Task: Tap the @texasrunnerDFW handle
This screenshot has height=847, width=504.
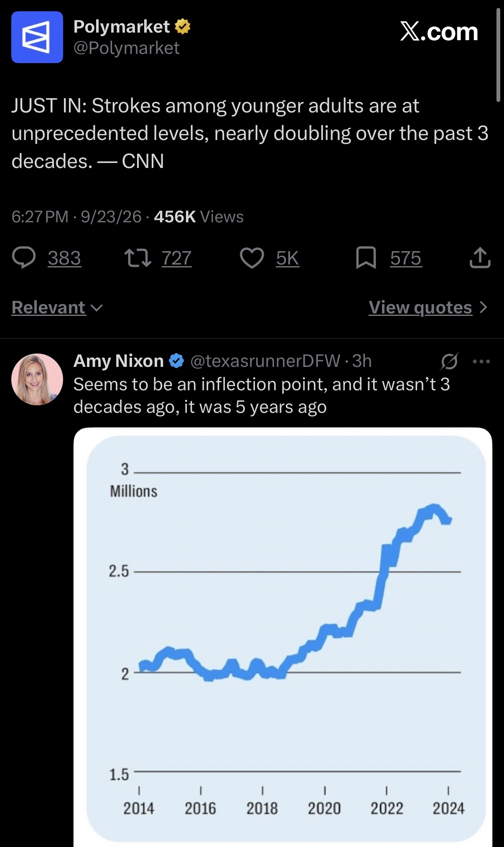Action: (265, 361)
